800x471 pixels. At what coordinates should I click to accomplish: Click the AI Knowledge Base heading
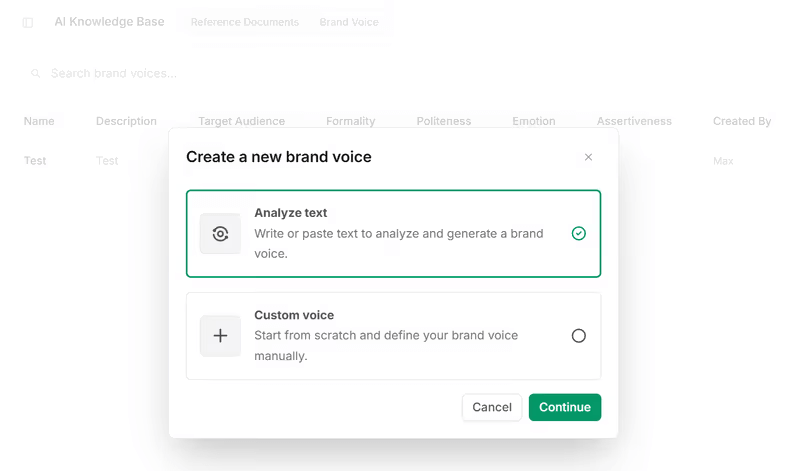coord(109,22)
